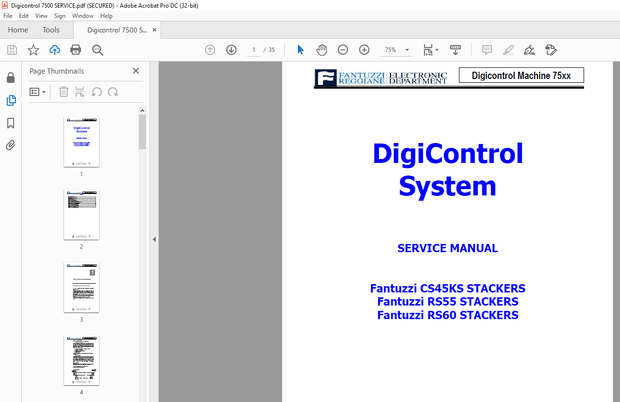Click the Print file icon

coord(75,50)
